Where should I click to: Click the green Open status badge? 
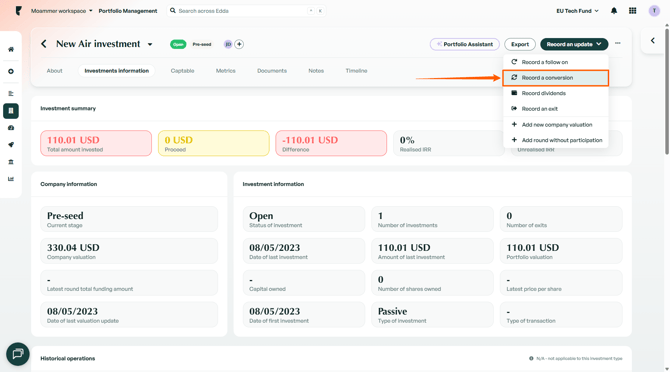(x=178, y=44)
